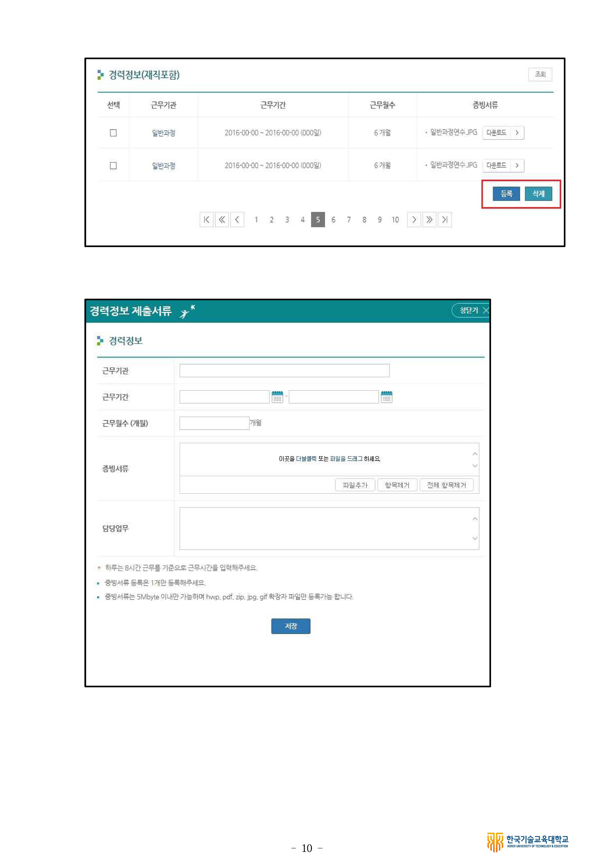Open page 6 of the list
The width and height of the screenshot is (614, 868).
pyautogui.click(x=333, y=220)
